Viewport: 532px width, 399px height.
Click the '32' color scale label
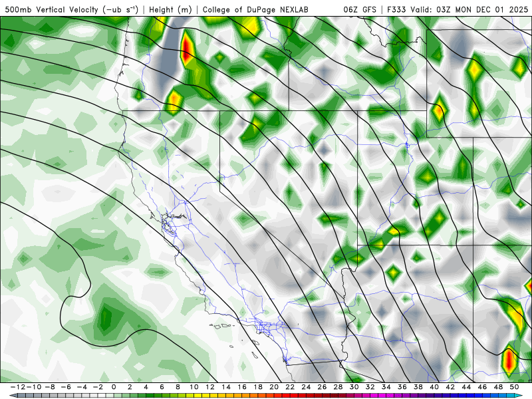coord(370,387)
